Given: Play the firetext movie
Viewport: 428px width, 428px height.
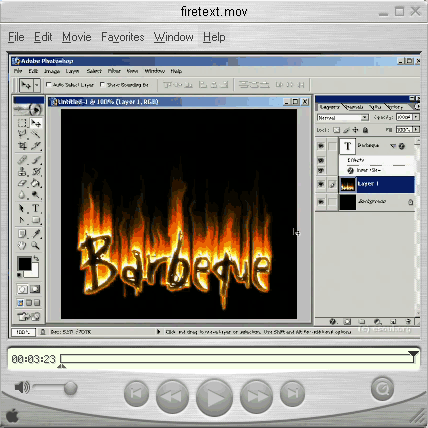Looking at the screenshot, I should click(214, 397).
